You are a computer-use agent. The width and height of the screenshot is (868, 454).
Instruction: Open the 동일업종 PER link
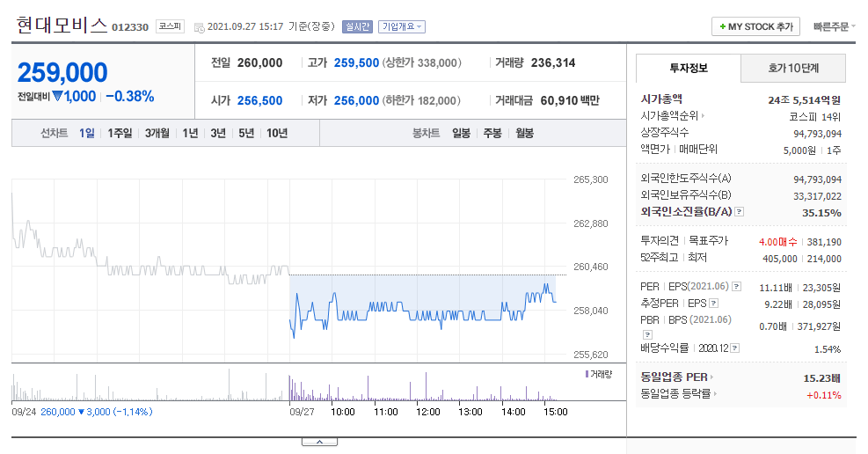[x=676, y=377]
